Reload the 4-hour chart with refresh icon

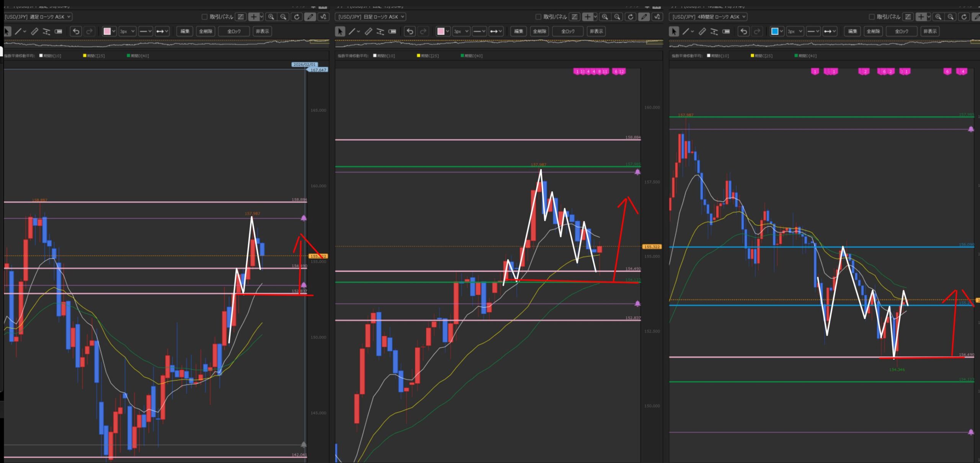pyautogui.click(x=964, y=17)
